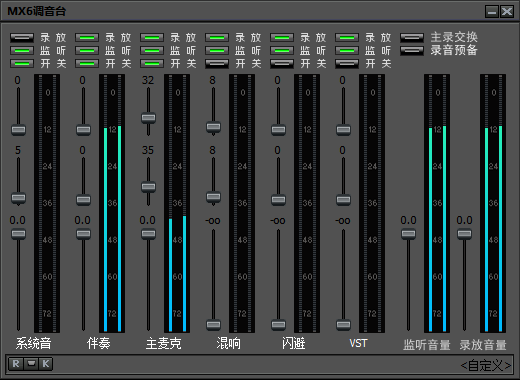Click the 监听音量 fader handle
This screenshot has height=380, width=520.
(x=408, y=234)
